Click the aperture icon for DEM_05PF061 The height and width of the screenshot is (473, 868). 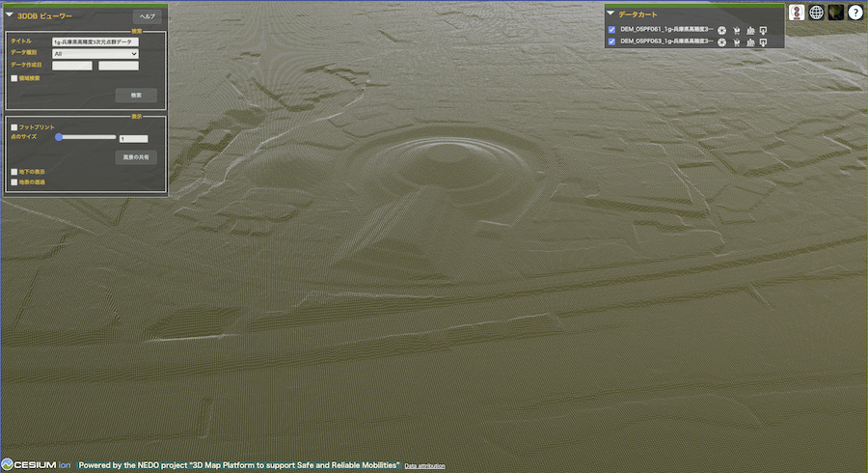click(721, 30)
